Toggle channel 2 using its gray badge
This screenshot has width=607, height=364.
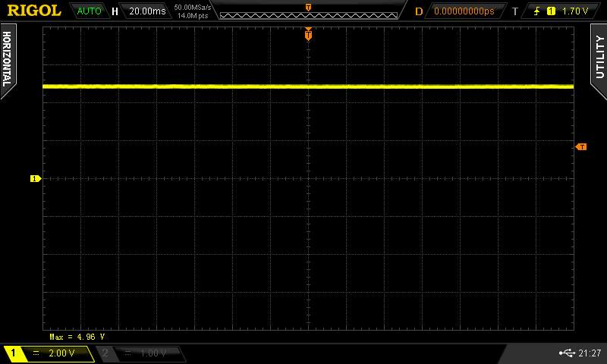point(105,353)
